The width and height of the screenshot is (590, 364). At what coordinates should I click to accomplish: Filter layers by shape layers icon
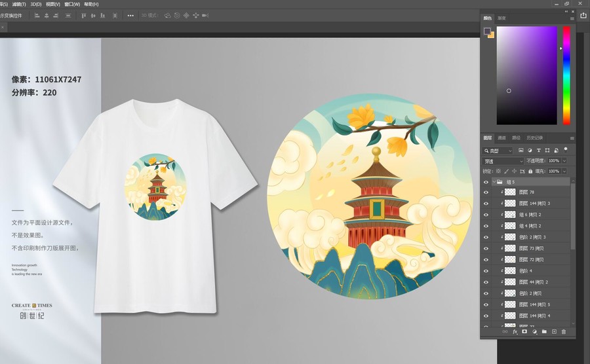(547, 151)
